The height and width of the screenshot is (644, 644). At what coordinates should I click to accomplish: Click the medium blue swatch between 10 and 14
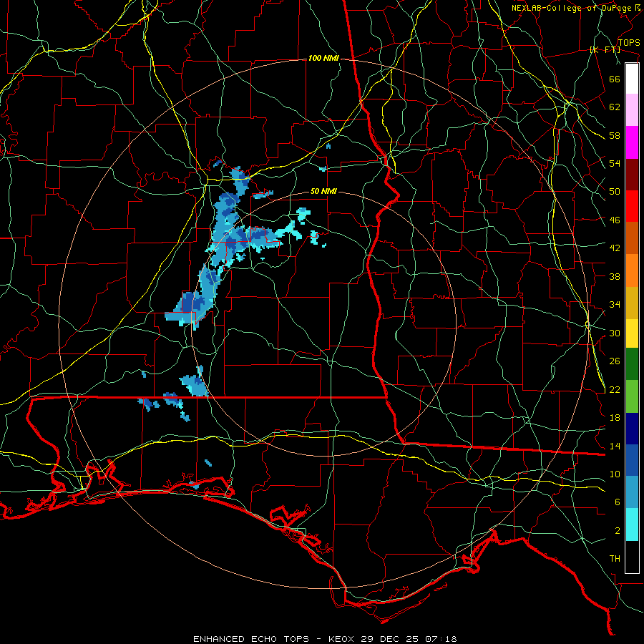(632, 461)
